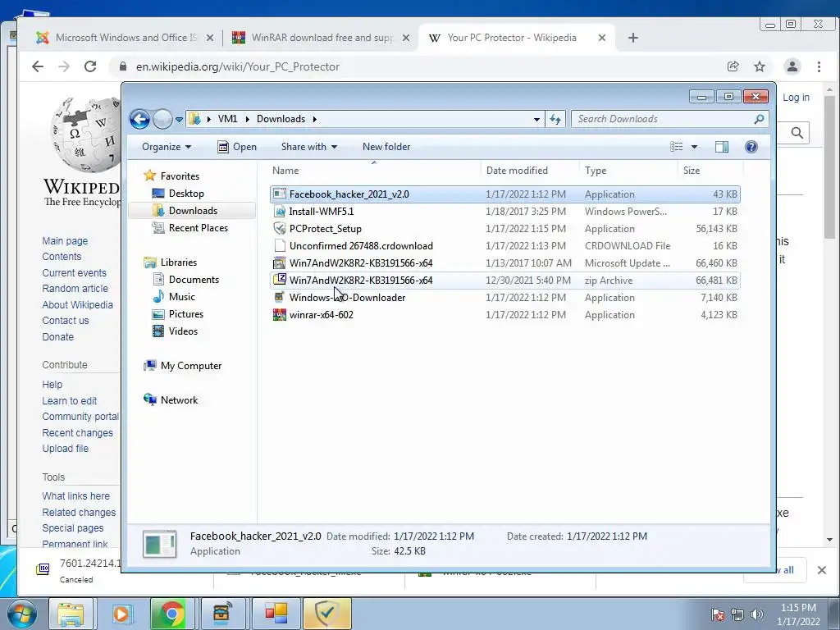This screenshot has height=630, width=840.
Task: Bookmark page with star icon
Action: [759, 66]
